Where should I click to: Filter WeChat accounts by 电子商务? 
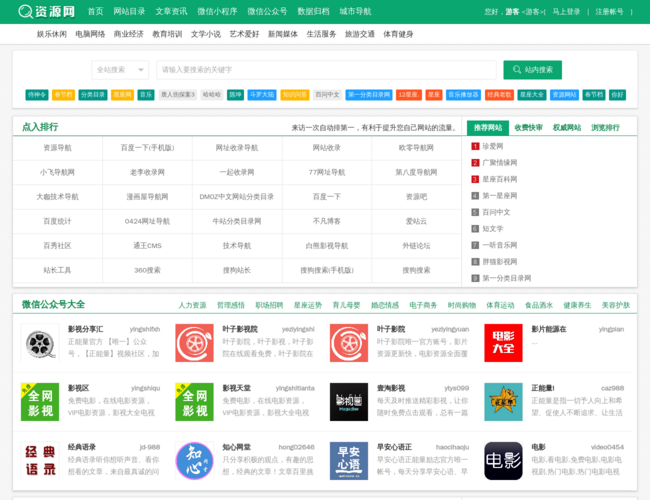[423, 306]
